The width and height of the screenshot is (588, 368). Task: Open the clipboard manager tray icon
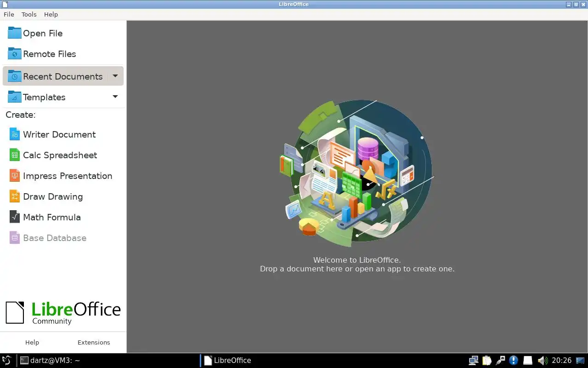pyautogui.click(x=487, y=360)
